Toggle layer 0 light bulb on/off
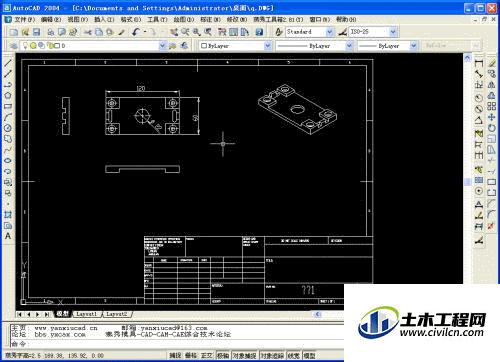500x362 pixels. [25, 45]
